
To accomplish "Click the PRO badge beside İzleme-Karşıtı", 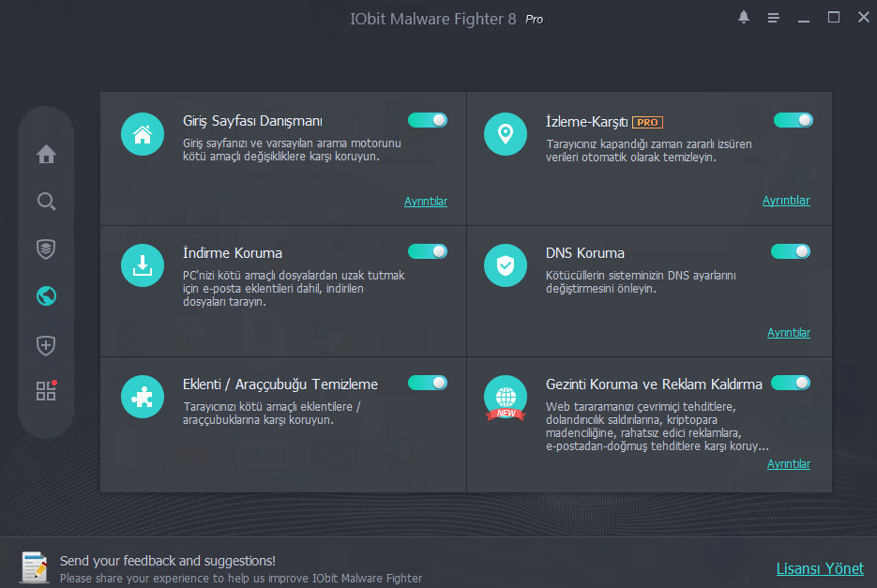I will click(x=648, y=122).
